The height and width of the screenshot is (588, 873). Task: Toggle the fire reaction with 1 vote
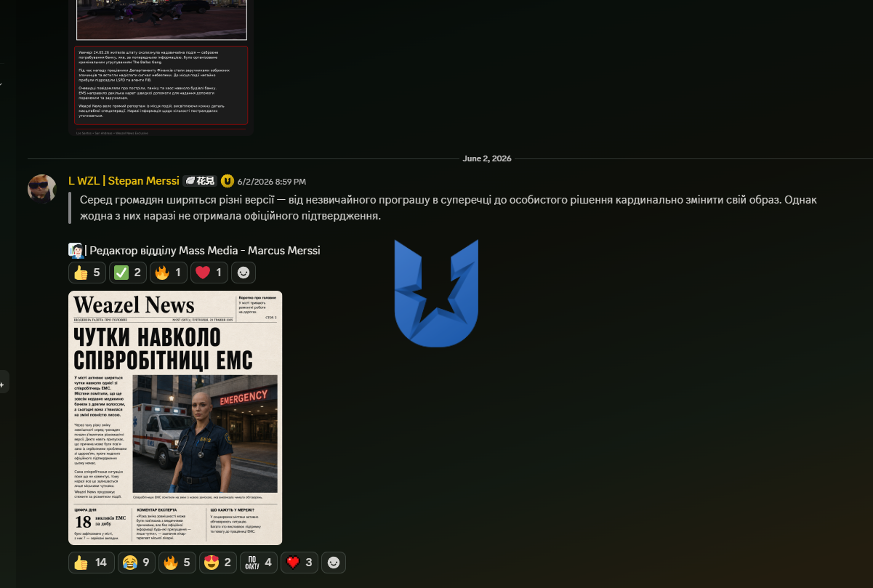169,273
